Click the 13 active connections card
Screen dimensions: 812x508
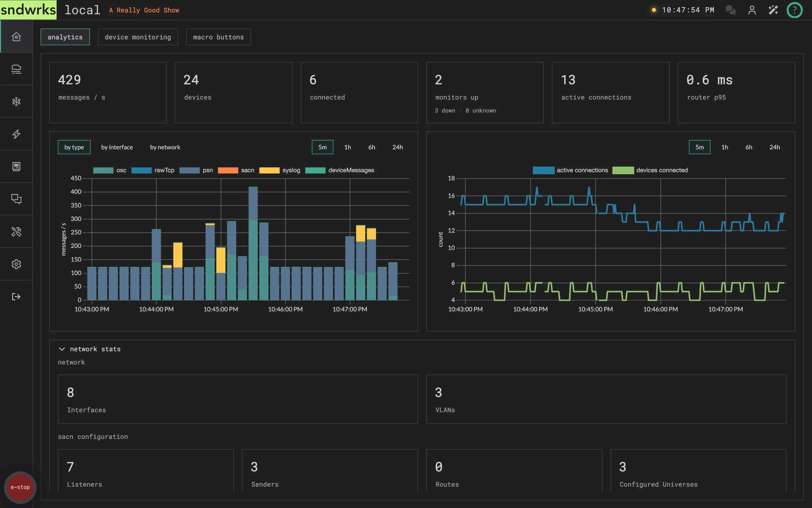[x=611, y=92]
